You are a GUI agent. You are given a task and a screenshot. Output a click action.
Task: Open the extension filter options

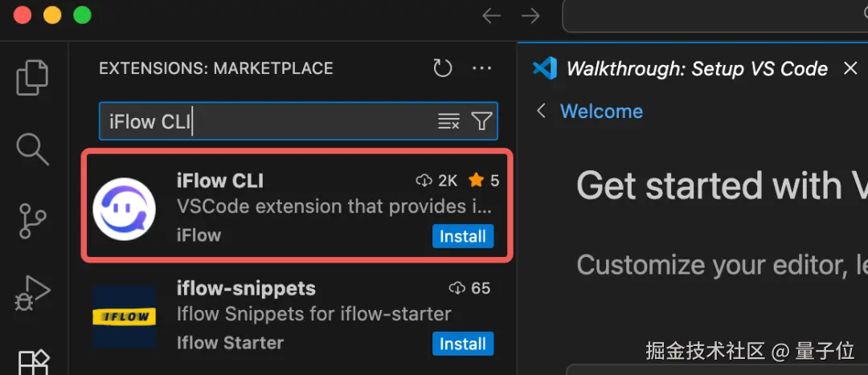pos(481,121)
